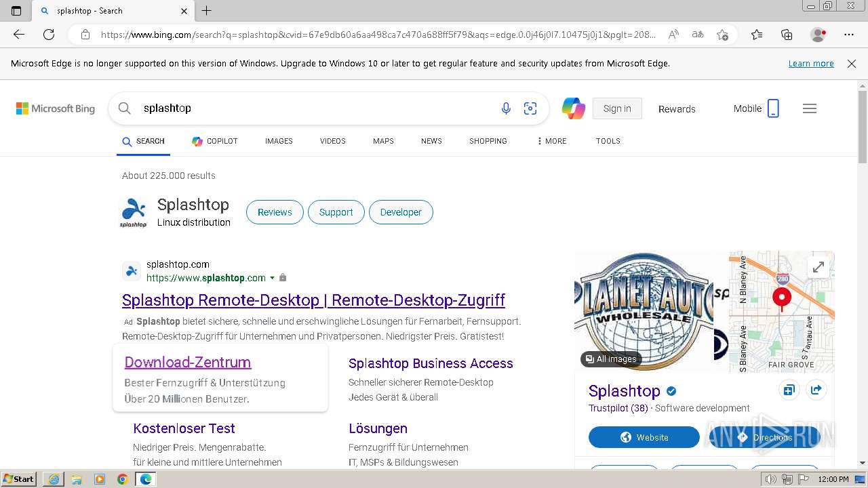Image resolution: width=868 pixels, height=488 pixels.
Task: Save Splashtop to collection icon
Action: [788, 390]
